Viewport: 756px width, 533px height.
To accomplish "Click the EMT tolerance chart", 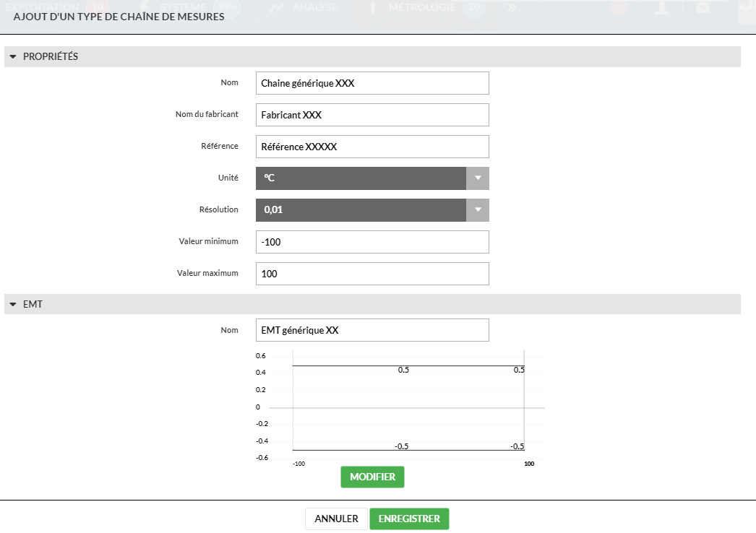I will pos(400,409).
